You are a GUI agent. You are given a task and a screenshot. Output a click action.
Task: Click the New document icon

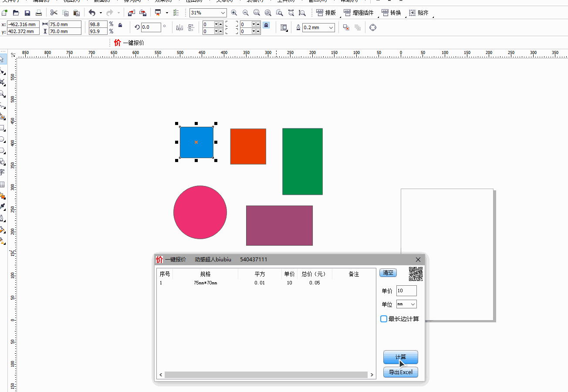(x=4, y=13)
